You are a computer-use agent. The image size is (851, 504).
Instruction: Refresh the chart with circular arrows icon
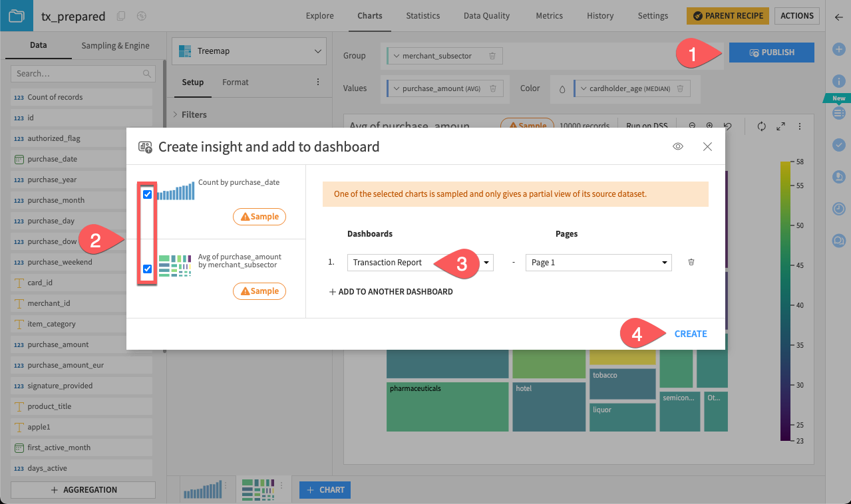(762, 126)
